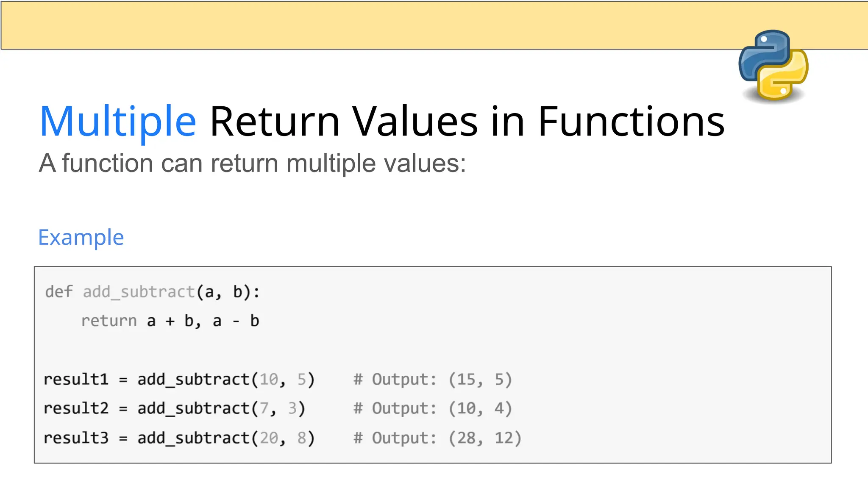Click the blue word "Multiple" in title
868x488 pixels.
(x=118, y=122)
